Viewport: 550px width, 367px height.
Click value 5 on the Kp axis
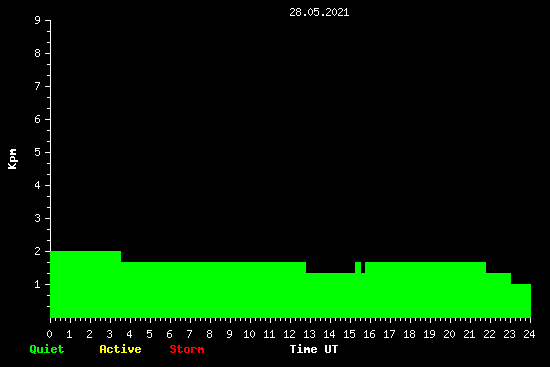click(38, 152)
